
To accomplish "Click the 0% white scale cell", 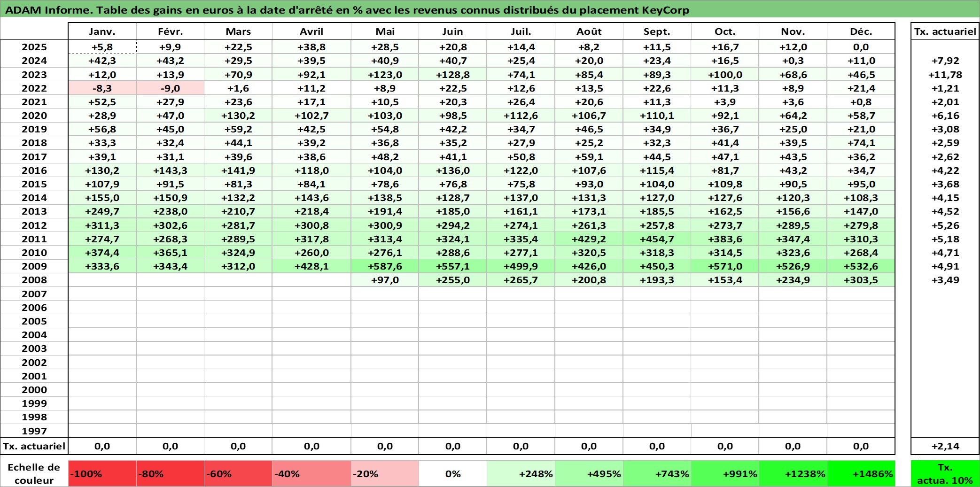I will tap(453, 473).
